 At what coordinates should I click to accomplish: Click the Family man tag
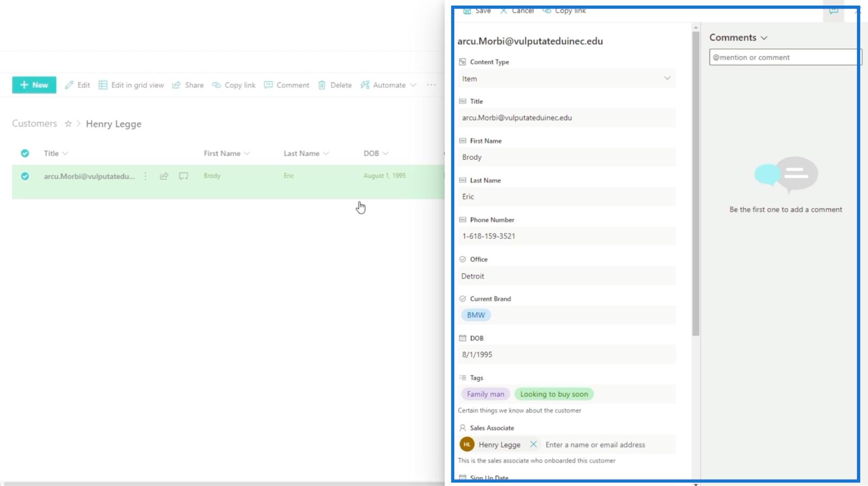[486, 394]
